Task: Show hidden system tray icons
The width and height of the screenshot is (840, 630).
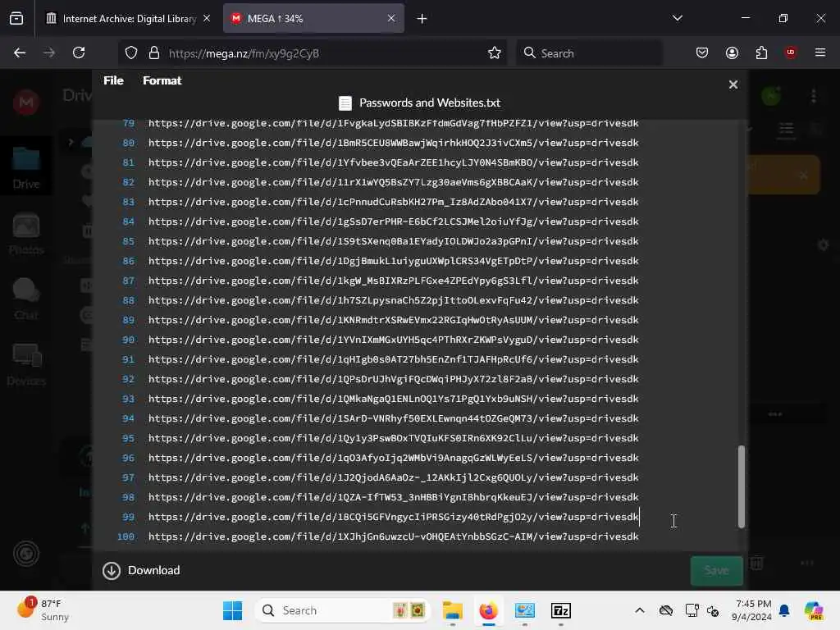Action: pyautogui.click(x=640, y=610)
